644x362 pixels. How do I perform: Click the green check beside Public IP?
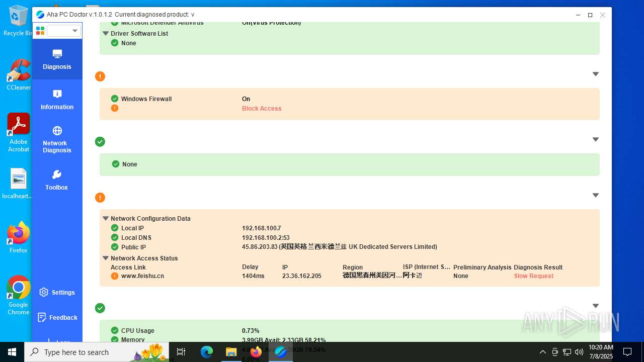[115, 247]
